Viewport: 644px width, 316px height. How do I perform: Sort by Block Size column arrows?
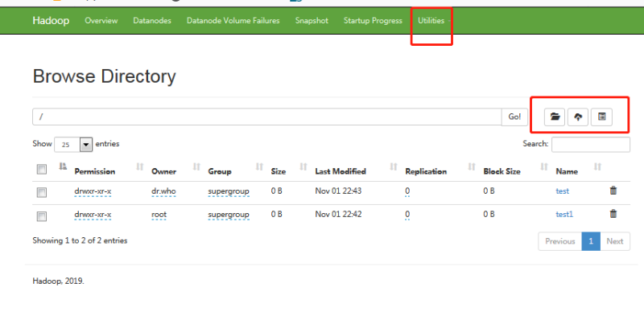(544, 166)
